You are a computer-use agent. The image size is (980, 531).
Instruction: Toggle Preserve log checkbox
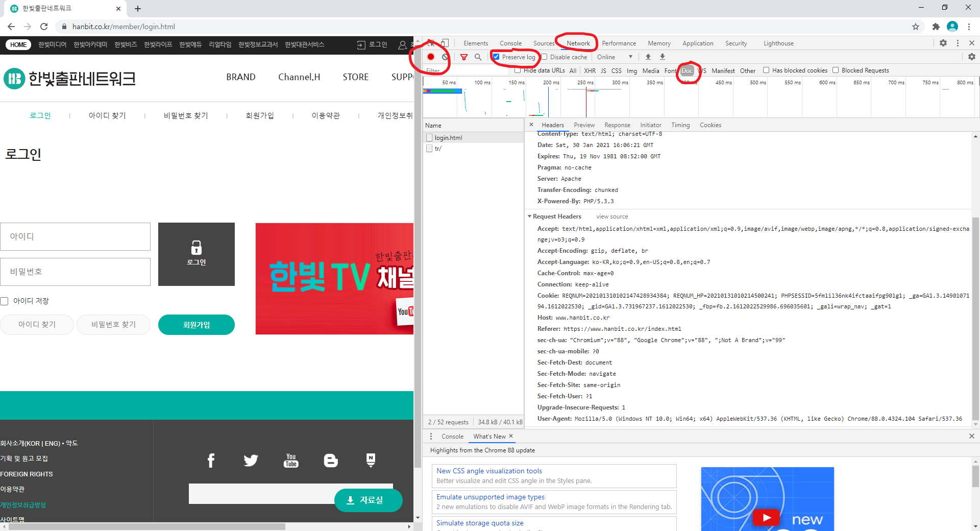point(496,57)
